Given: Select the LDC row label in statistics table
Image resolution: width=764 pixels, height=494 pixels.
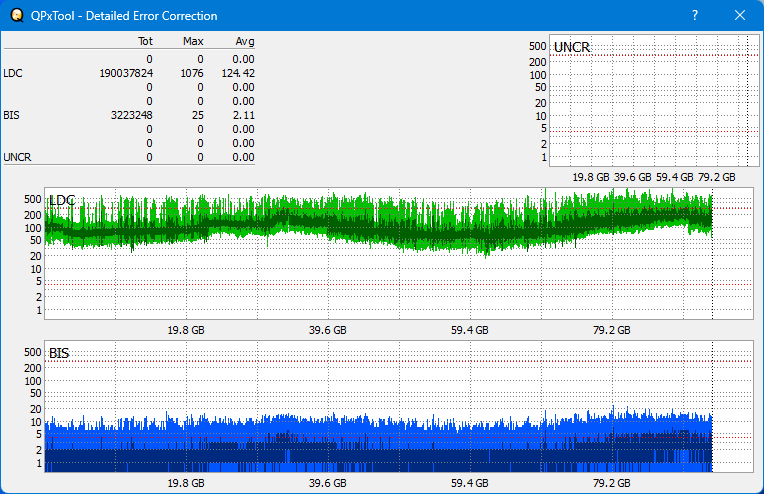Looking at the screenshot, I should (x=13, y=73).
